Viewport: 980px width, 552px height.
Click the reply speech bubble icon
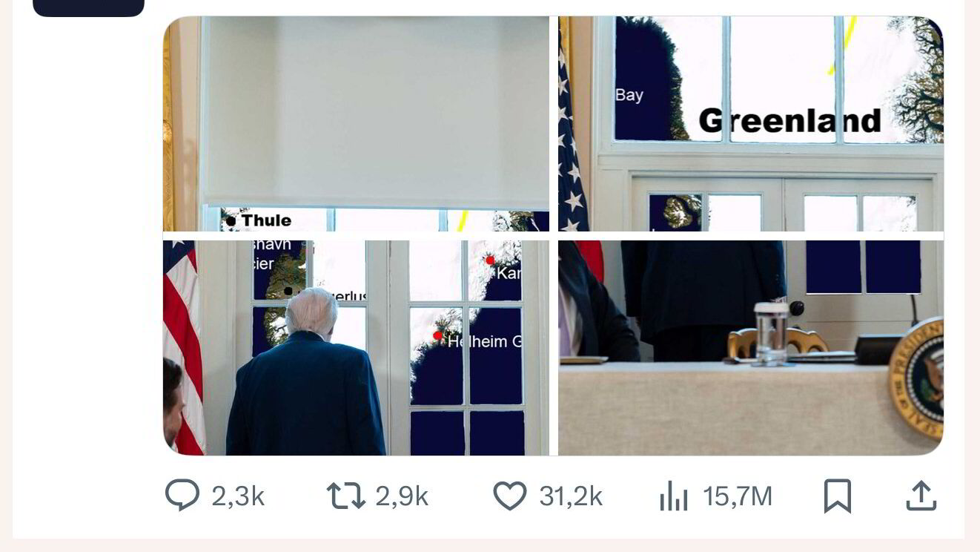point(182,496)
